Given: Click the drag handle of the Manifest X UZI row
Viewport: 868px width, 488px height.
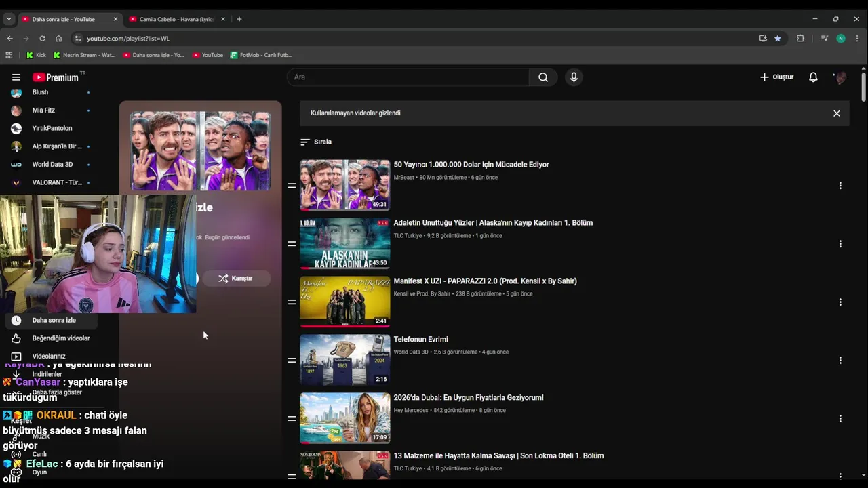Looking at the screenshot, I should click(x=292, y=302).
